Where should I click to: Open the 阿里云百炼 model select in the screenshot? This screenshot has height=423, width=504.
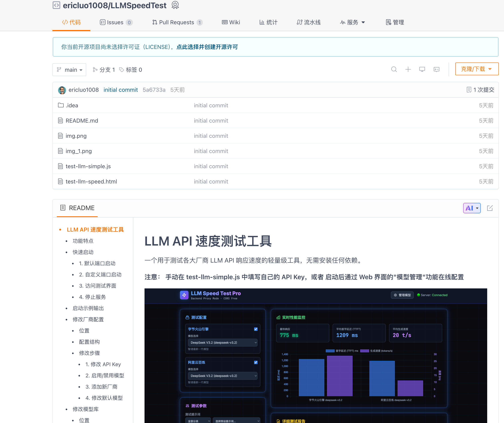pos(223,376)
